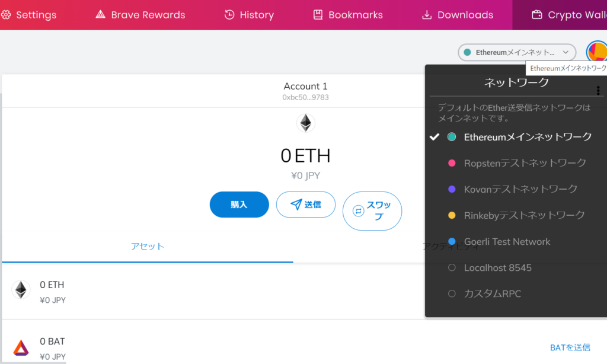Open the Brave Rewards page tab

[140, 15]
